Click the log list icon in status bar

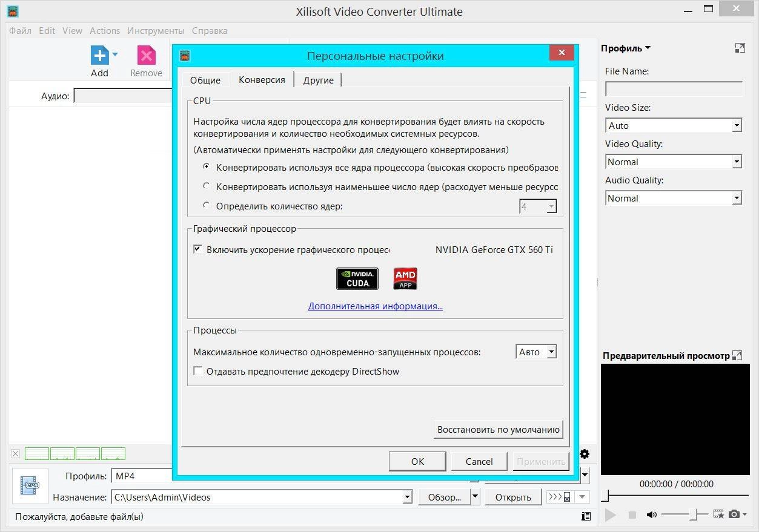pyautogui.click(x=586, y=516)
